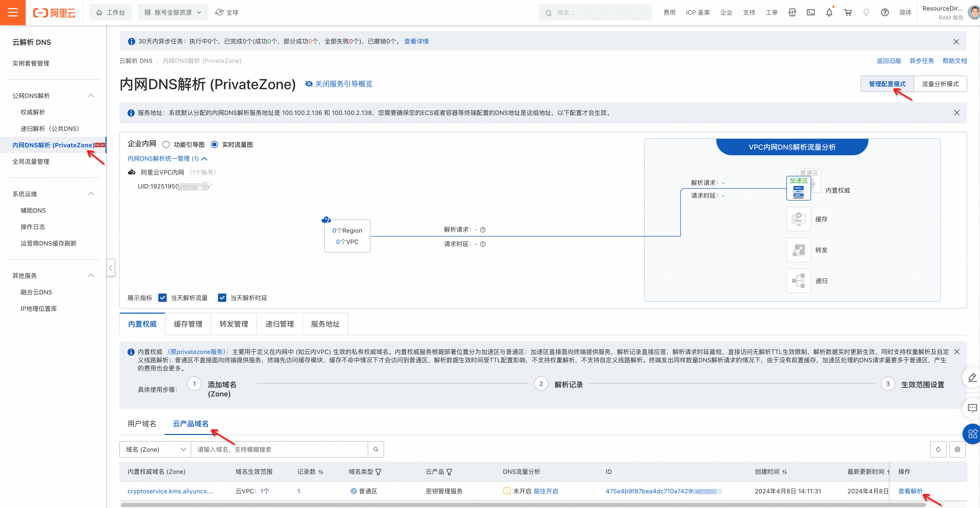
Task: Open the 简体 language menu
Action: coord(905,13)
